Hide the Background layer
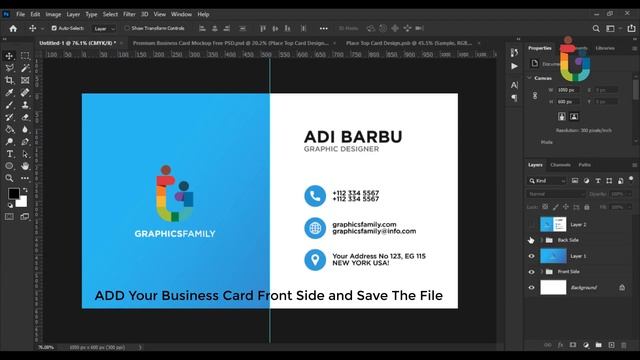The image size is (640, 360). tap(531, 287)
